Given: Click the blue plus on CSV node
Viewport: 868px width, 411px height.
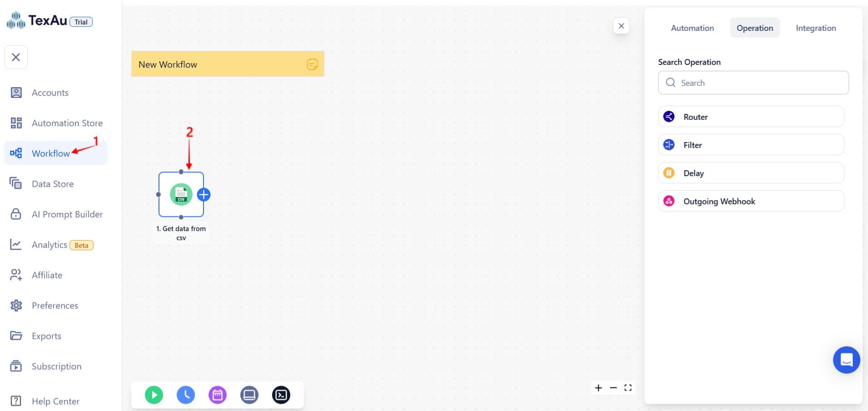Looking at the screenshot, I should (204, 195).
